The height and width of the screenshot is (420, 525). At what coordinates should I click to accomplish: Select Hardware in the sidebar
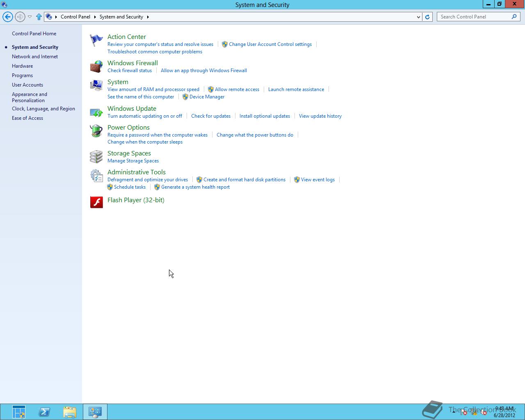22,66
